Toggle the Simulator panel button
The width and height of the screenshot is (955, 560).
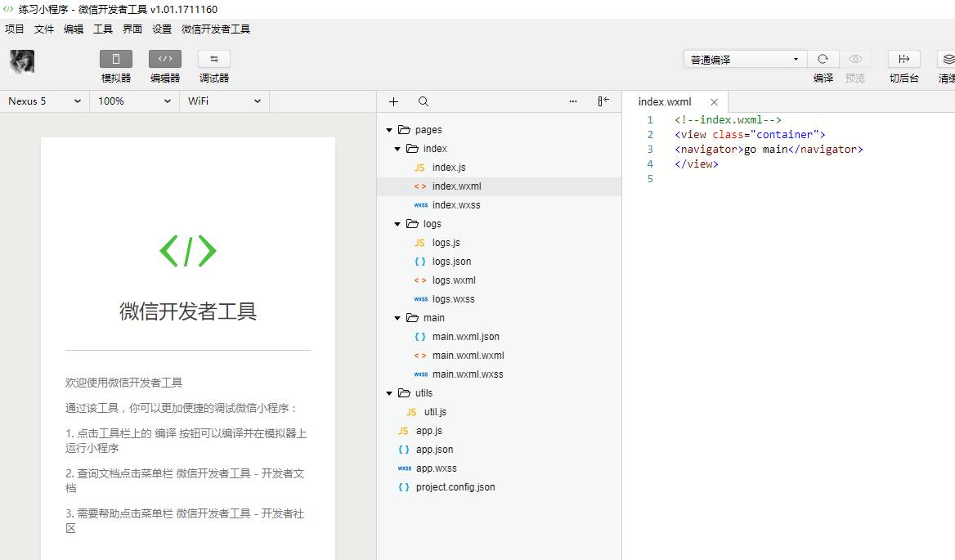[x=116, y=59]
